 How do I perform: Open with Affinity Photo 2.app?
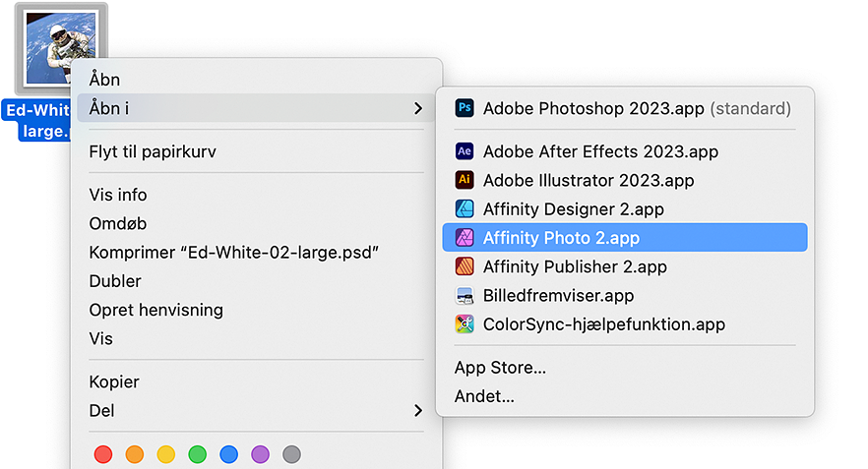[625, 237]
